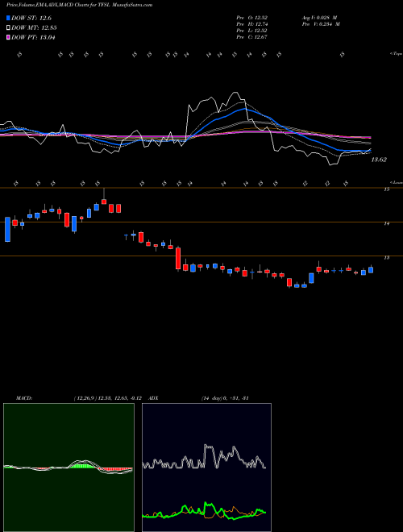Select the 'DOW PT: 13.04' legend text
This screenshot has height=532, width=403.
(x=33, y=37)
